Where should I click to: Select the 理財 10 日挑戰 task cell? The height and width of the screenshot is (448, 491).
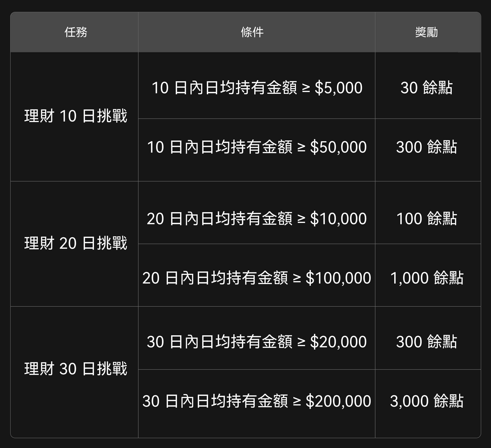coord(76,116)
